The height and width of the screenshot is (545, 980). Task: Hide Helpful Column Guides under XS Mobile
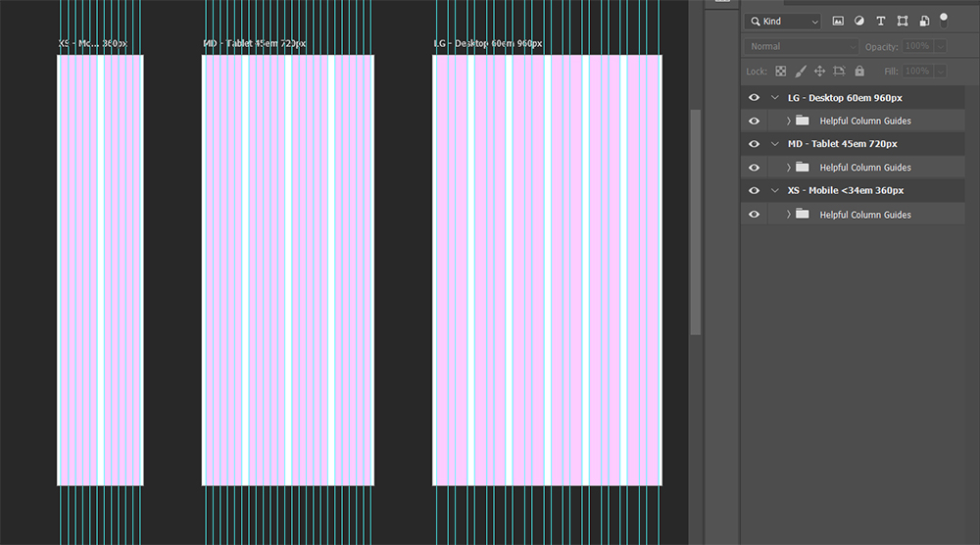pos(754,215)
